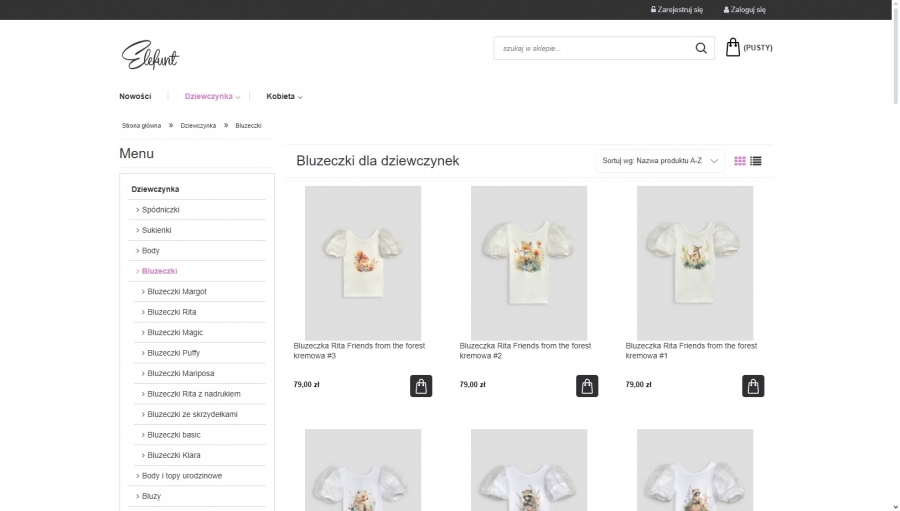Add Rita Friends kremowa #2 to cart
Viewport: 900px width, 511px height.
pos(587,386)
